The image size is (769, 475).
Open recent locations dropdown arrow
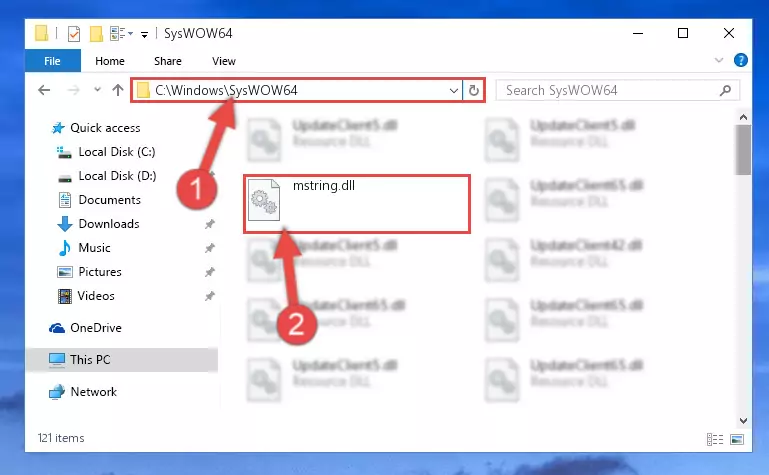click(97, 90)
